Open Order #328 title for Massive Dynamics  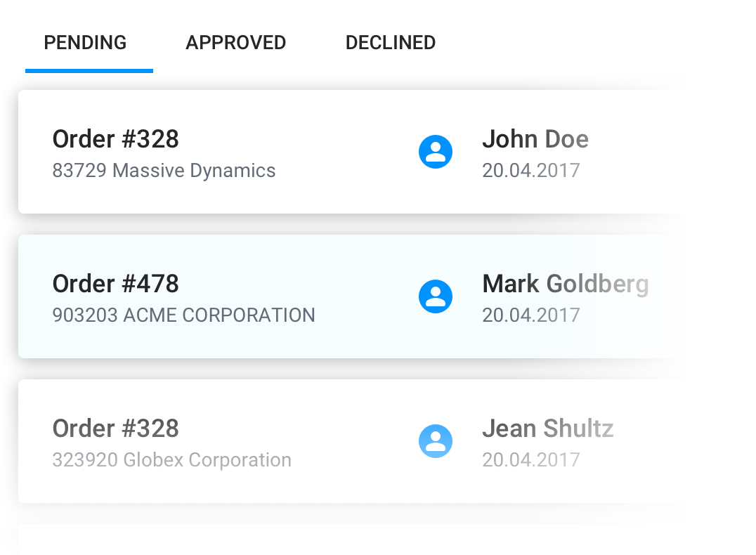[116, 139]
